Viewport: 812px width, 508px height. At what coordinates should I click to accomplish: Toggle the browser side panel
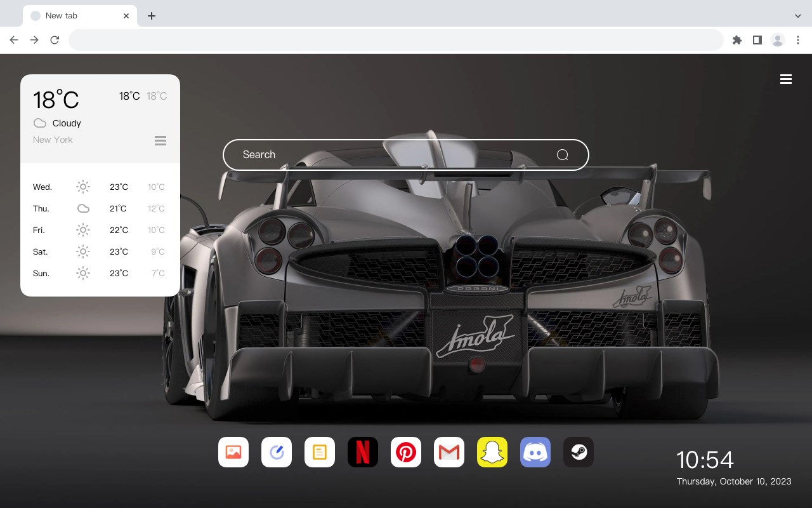click(757, 40)
